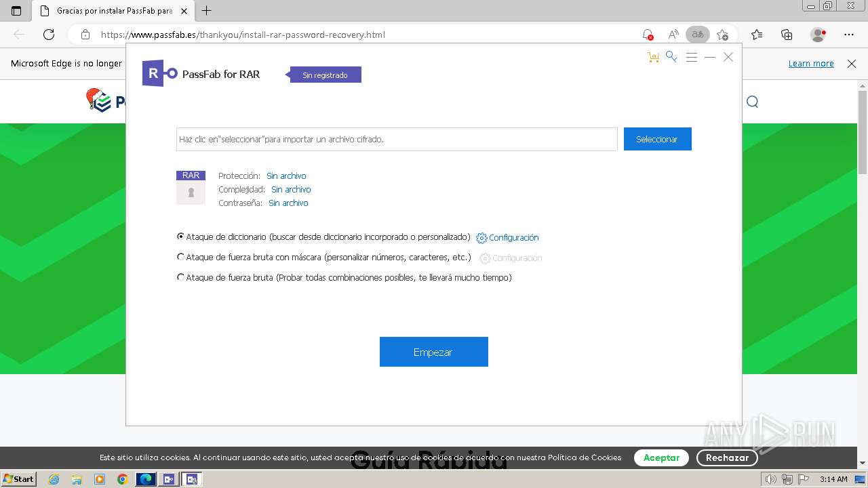Open Edge tab actions menu icon
The image size is (868, 488).
coord(16,11)
